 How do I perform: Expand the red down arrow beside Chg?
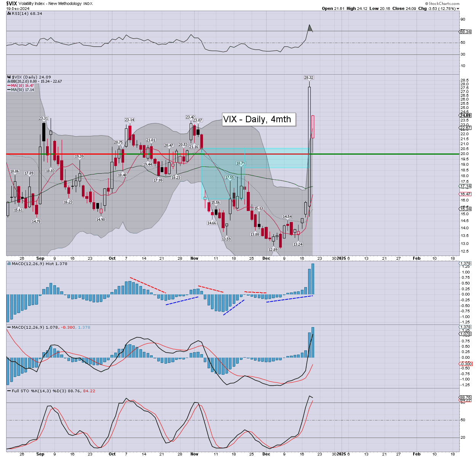(x=458, y=8)
